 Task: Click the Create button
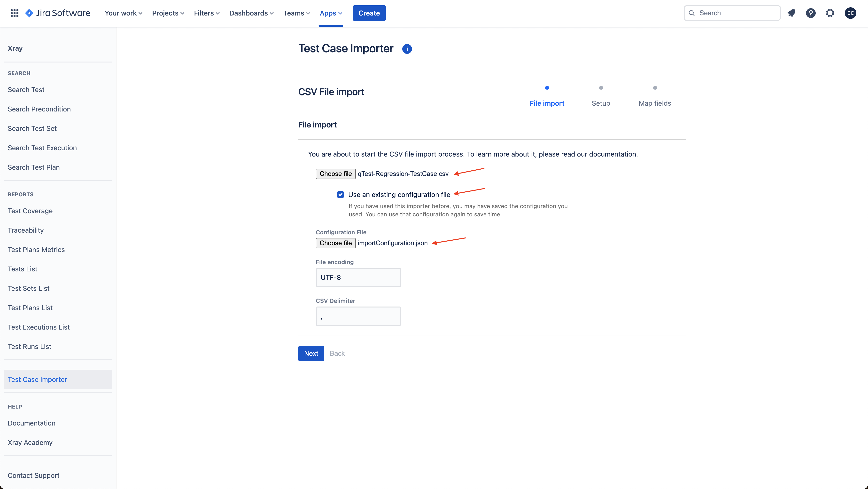[x=369, y=13]
